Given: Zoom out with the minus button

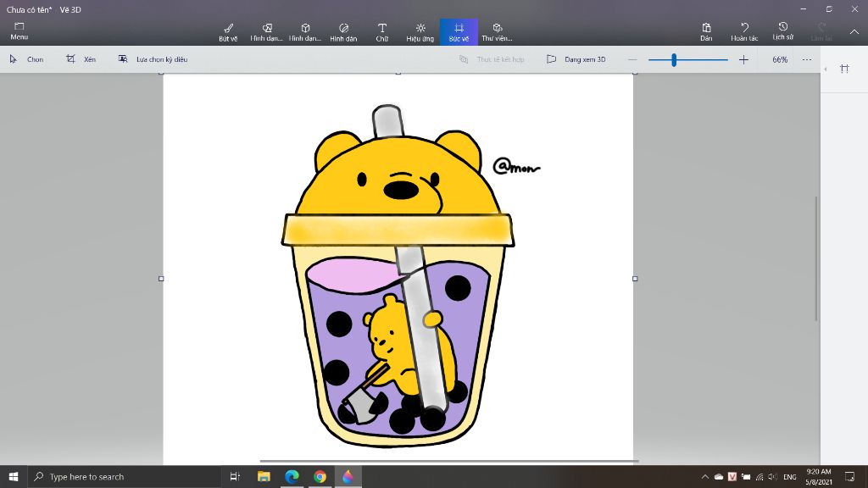Looking at the screenshot, I should point(632,59).
